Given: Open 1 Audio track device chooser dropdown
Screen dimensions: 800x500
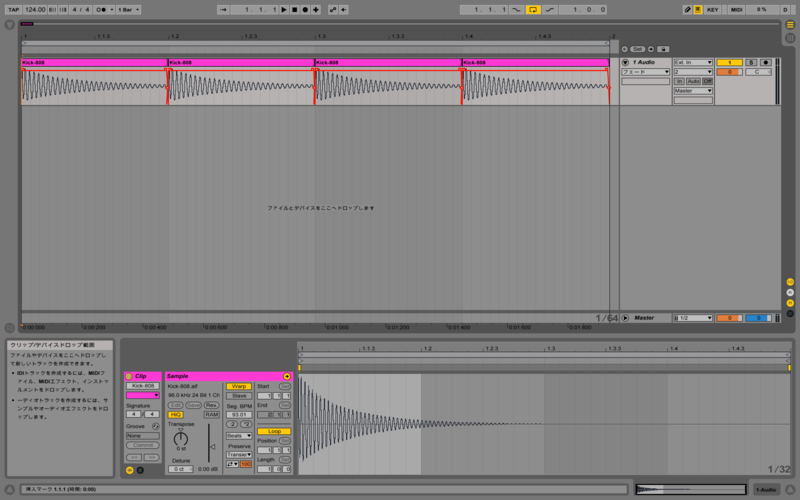Looking at the screenshot, I should pyautogui.click(x=645, y=72).
